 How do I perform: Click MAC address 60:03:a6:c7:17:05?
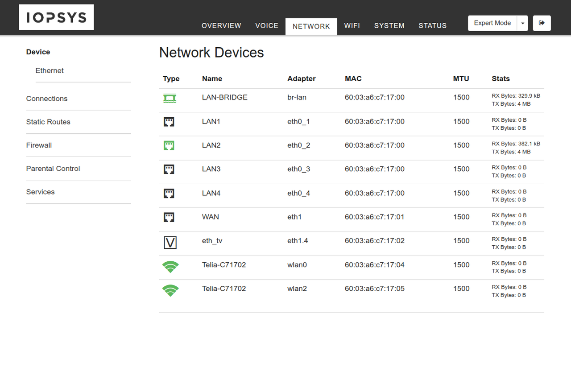(375, 289)
